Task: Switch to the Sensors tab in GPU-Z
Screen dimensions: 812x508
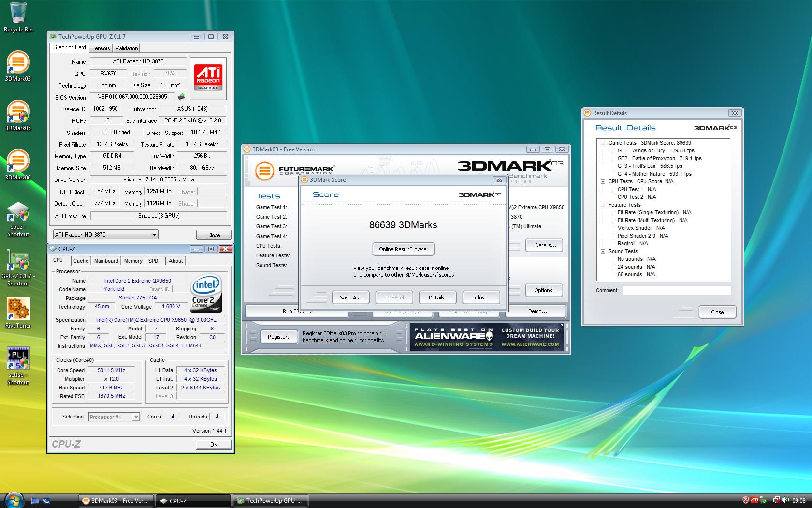Action: click(x=101, y=48)
